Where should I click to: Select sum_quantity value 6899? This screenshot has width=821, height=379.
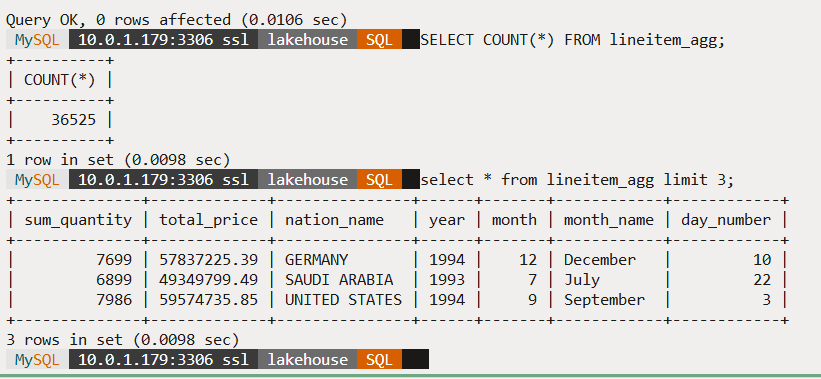(114, 280)
